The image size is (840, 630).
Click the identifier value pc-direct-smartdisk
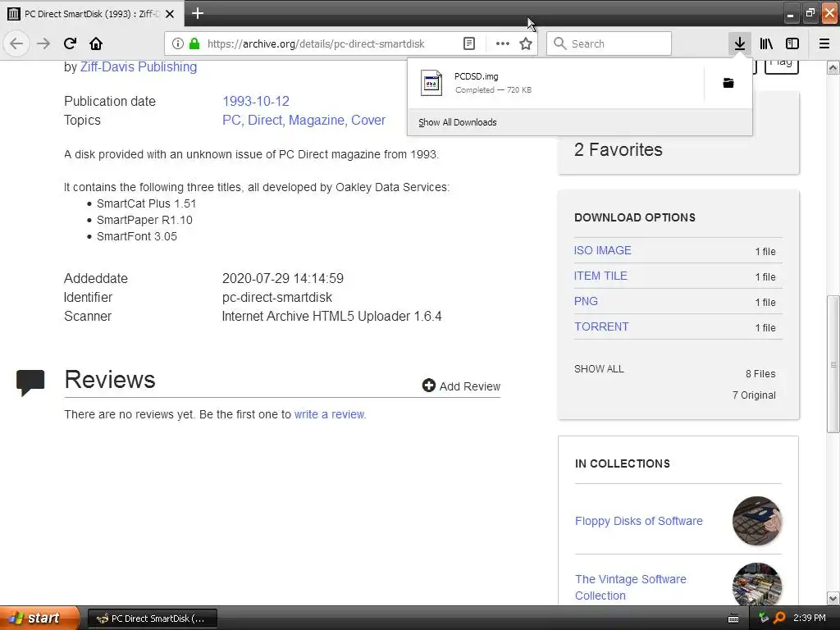tap(277, 297)
